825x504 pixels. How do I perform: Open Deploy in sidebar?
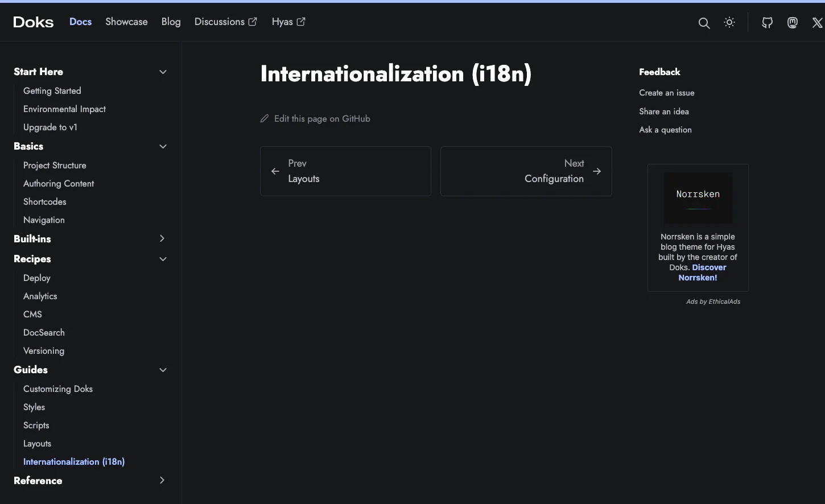(x=37, y=278)
